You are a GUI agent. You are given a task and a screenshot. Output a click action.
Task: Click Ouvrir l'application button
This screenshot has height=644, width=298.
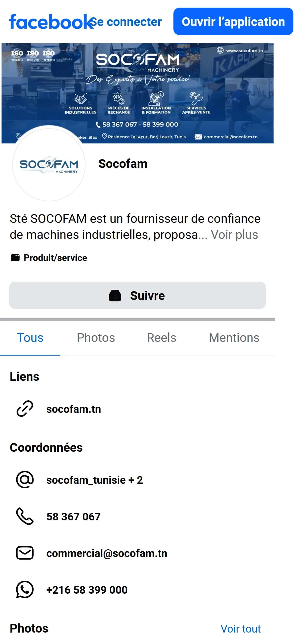point(233,21)
